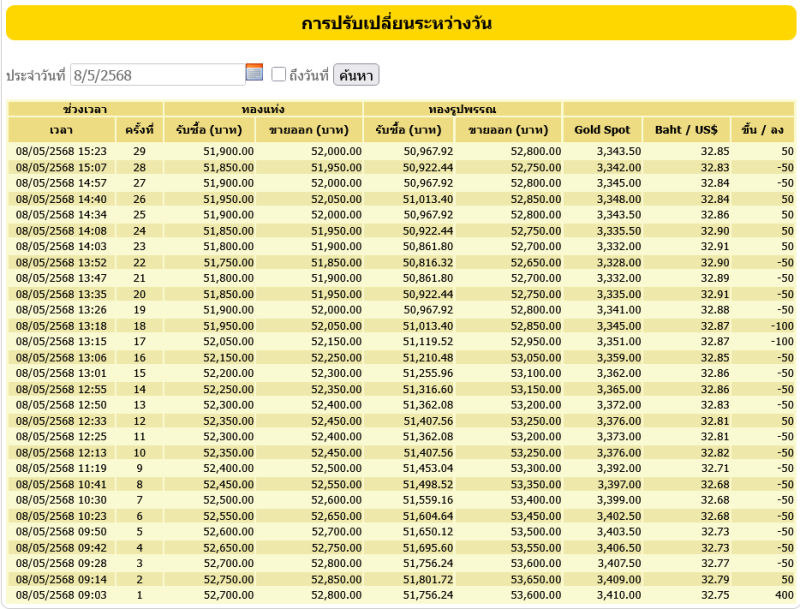Click Gold Spot value 3,343.50 in row 29
Image resolution: width=800 pixels, height=609 pixels.
(x=619, y=151)
